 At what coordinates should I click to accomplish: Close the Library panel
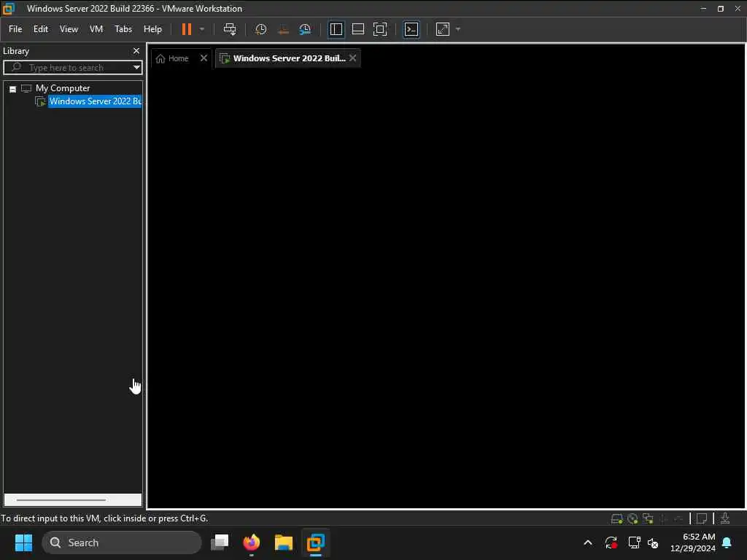point(136,51)
